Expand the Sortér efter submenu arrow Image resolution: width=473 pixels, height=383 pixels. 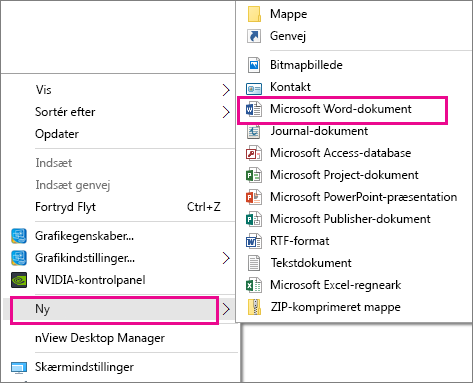[226, 112]
